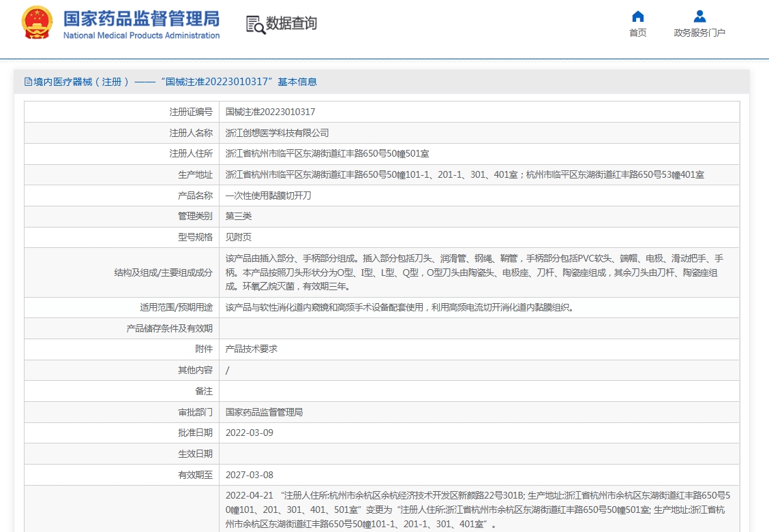Screen dimensions: 769x532
Task: Click the product structure description paragraph
Action: point(474,272)
